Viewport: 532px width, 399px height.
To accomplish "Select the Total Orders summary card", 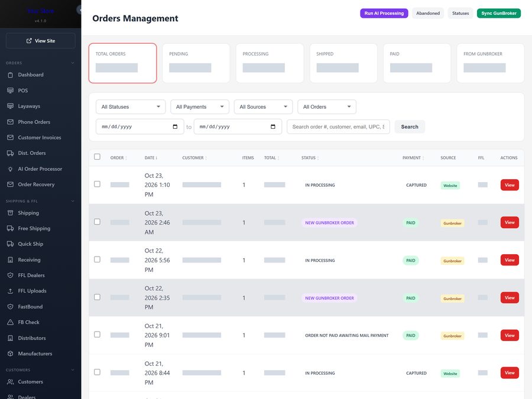I will (123, 63).
